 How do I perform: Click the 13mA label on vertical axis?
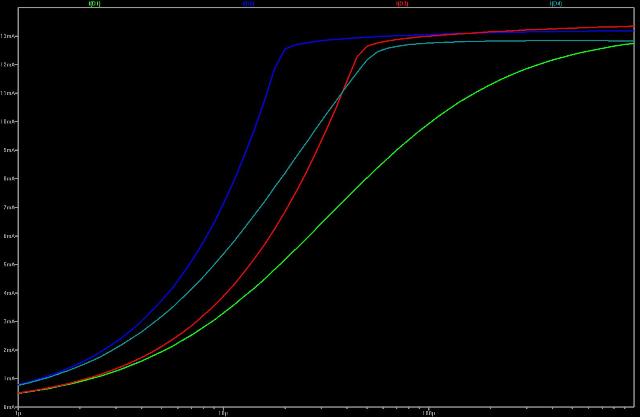coord(9,36)
